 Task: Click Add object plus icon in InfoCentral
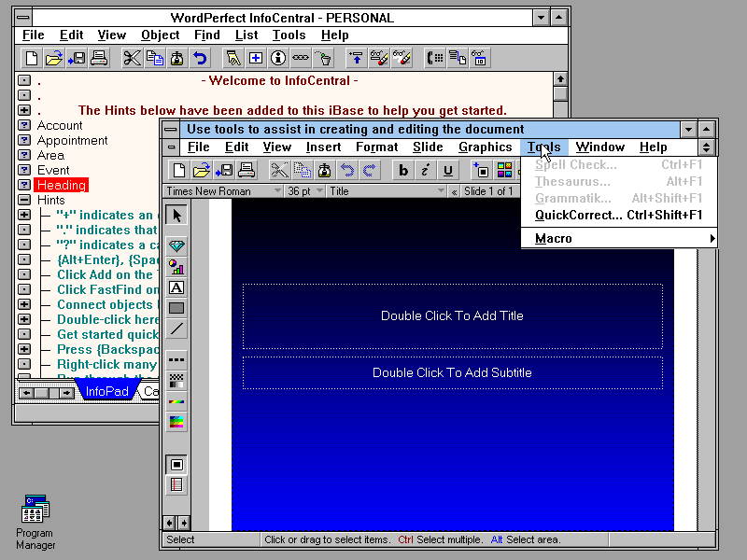[x=255, y=58]
